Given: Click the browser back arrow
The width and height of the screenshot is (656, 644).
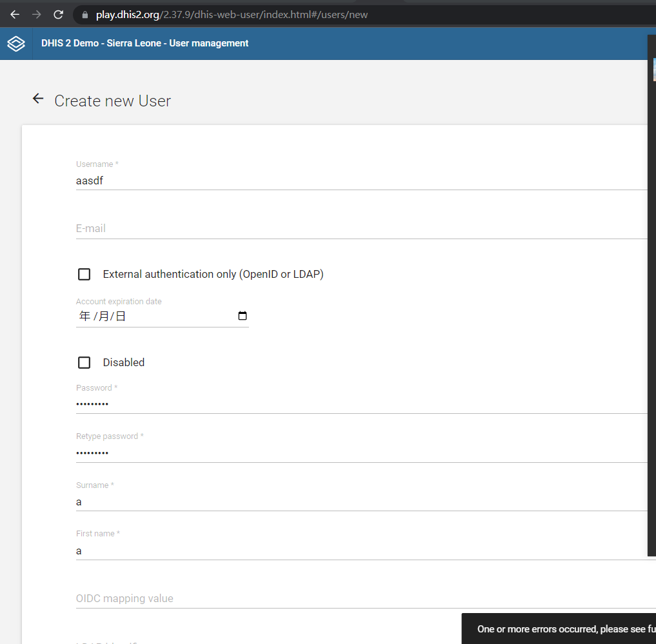Looking at the screenshot, I should (x=15, y=15).
